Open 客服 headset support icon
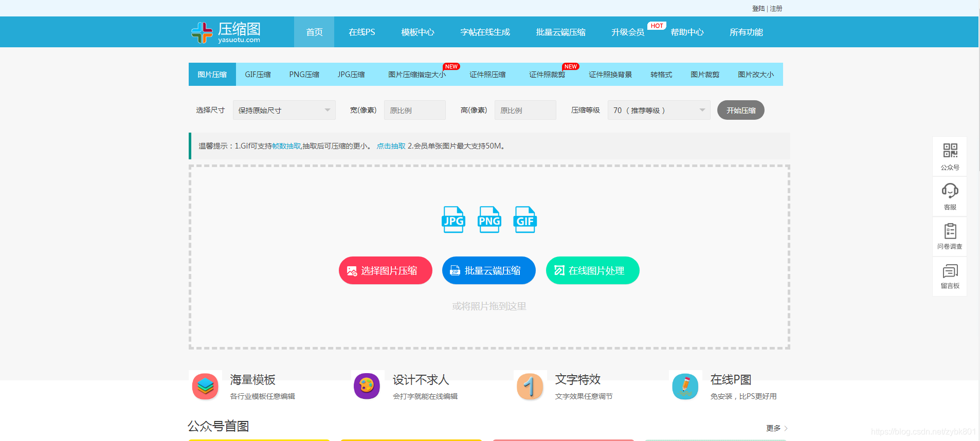Screen dimensions: 980x441 point(950,191)
